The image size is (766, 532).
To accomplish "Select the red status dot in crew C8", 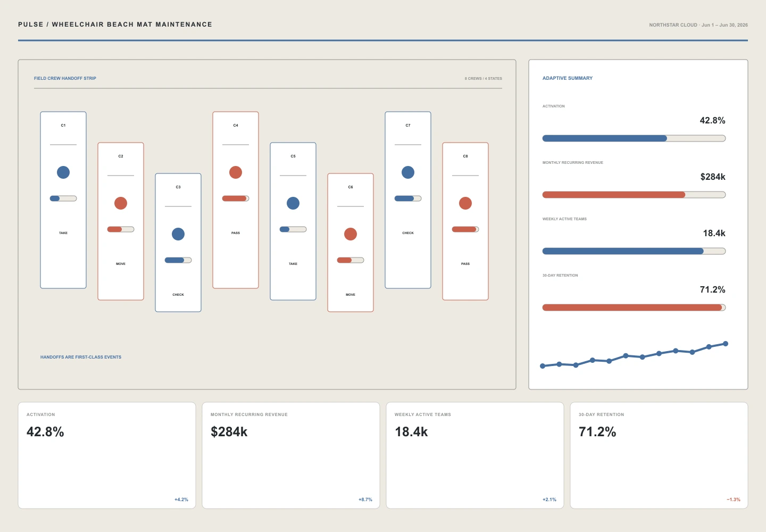I will click(465, 203).
